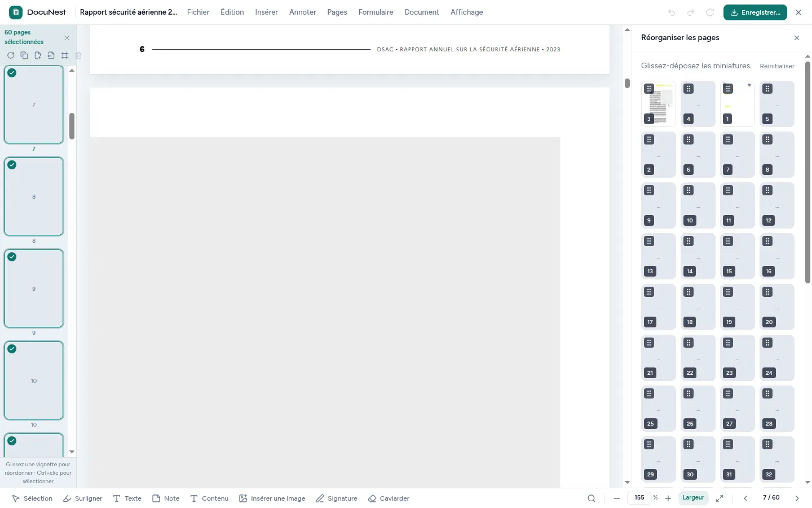Go to the previous page

tap(745, 498)
